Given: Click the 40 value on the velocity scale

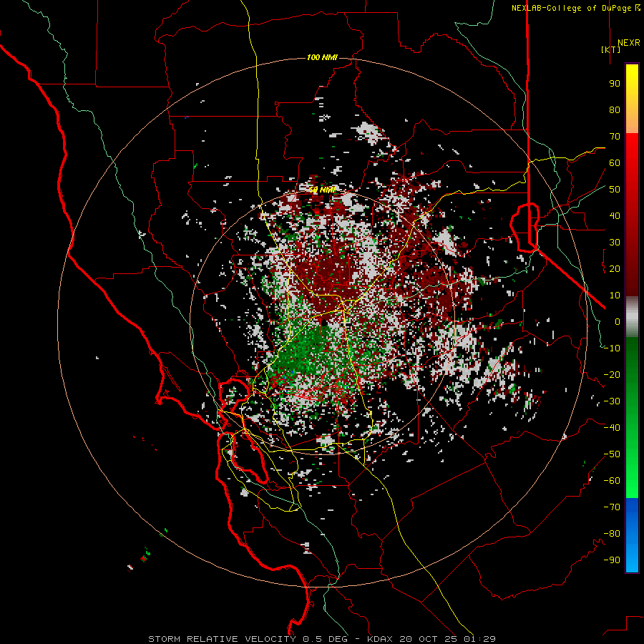Looking at the screenshot, I should 615,216.
